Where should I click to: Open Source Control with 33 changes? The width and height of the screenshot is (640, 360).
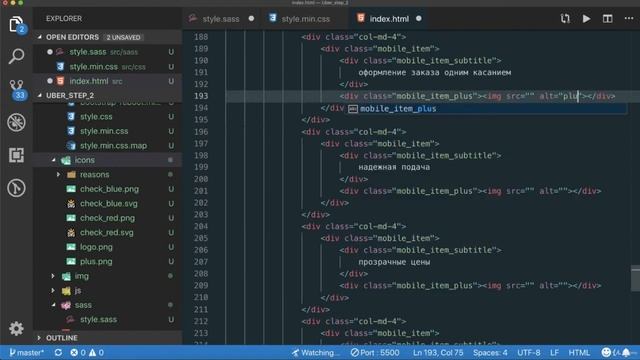click(17, 90)
